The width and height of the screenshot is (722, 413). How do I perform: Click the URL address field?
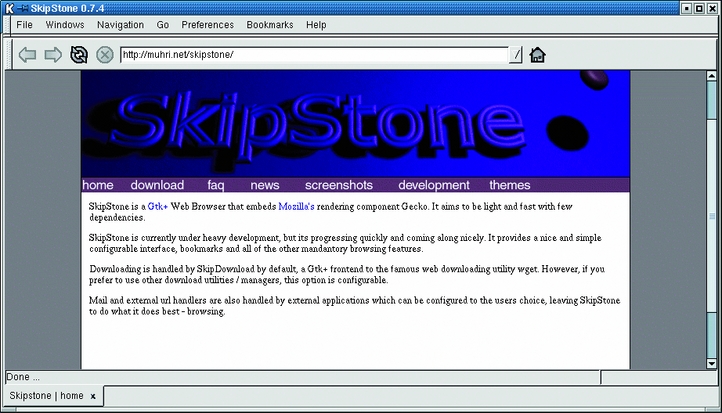click(314, 55)
